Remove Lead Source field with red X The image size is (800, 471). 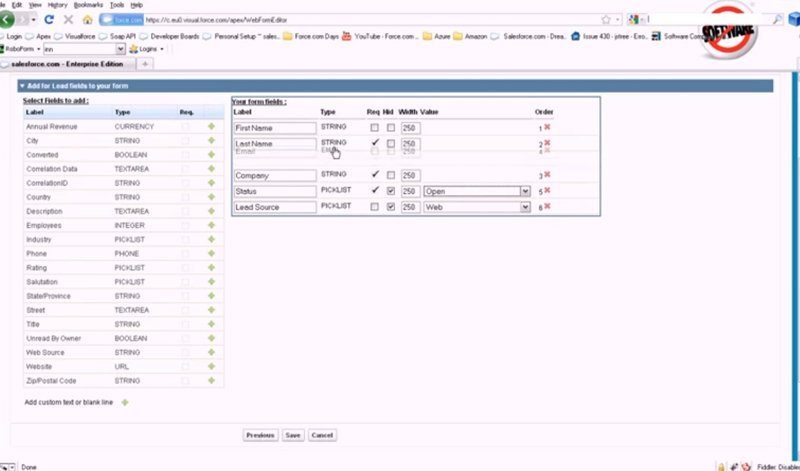[547, 206]
